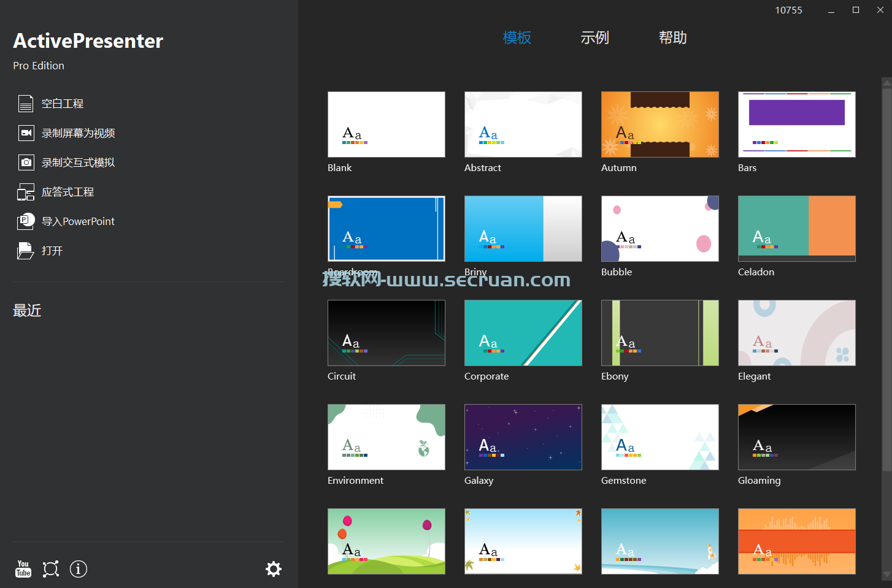The height and width of the screenshot is (588, 892).
Task: Select the Circuit template thumbnail
Action: click(x=386, y=333)
